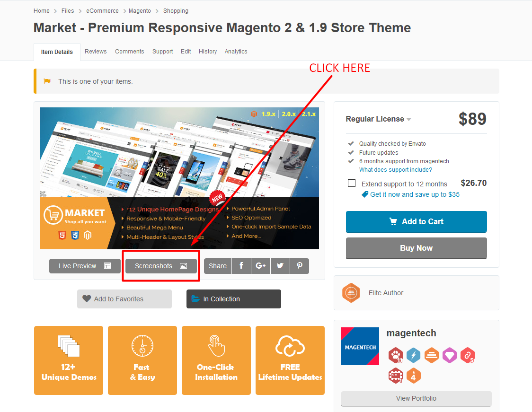
Task: Switch to the Analytics tab
Action: [236, 52]
